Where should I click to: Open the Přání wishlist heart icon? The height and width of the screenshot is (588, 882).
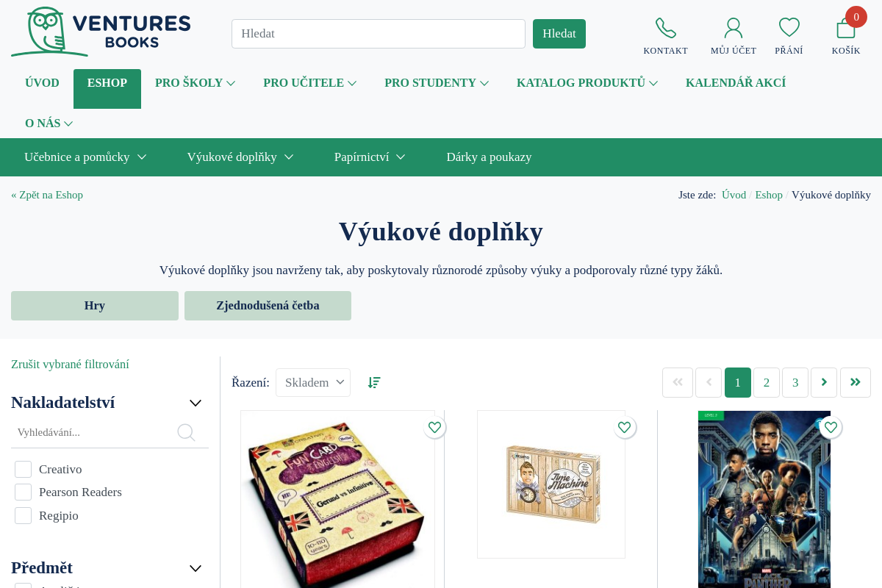789,28
